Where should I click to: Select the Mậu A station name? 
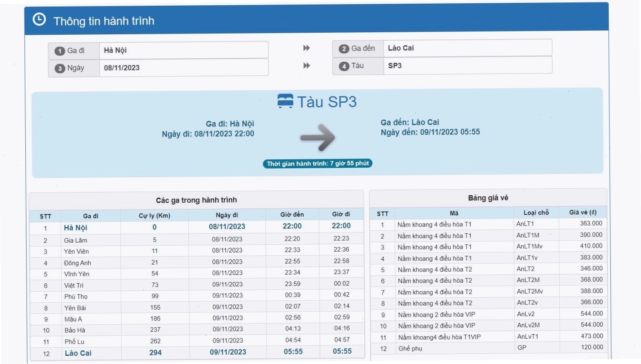(73, 319)
